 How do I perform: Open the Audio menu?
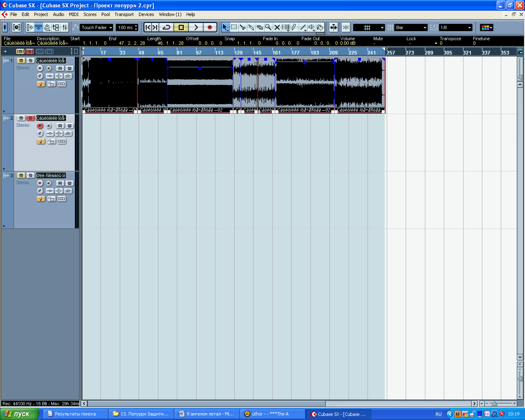[x=59, y=14]
